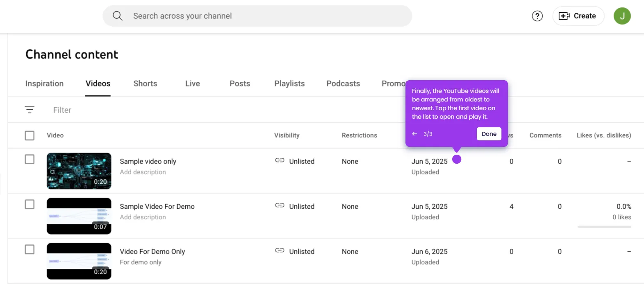This screenshot has height=284, width=644.
Task: Click unlisted link icon for Sample Video For Demo
Action: (280, 205)
